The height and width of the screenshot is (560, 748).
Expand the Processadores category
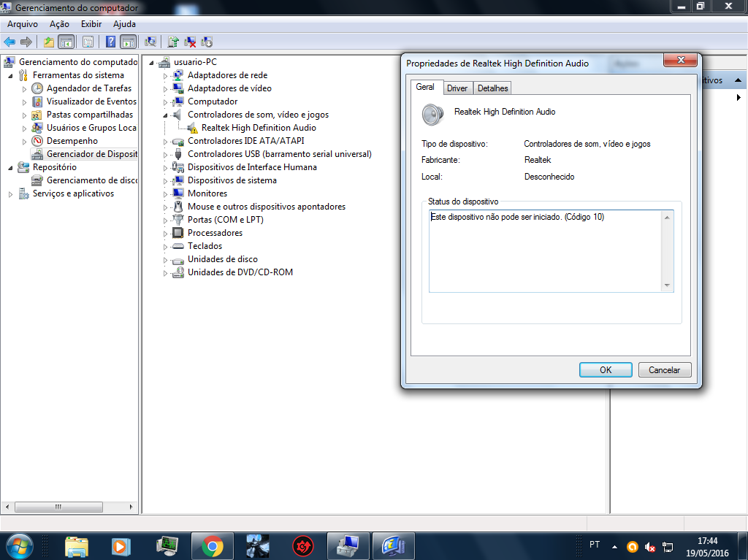coord(166,233)
